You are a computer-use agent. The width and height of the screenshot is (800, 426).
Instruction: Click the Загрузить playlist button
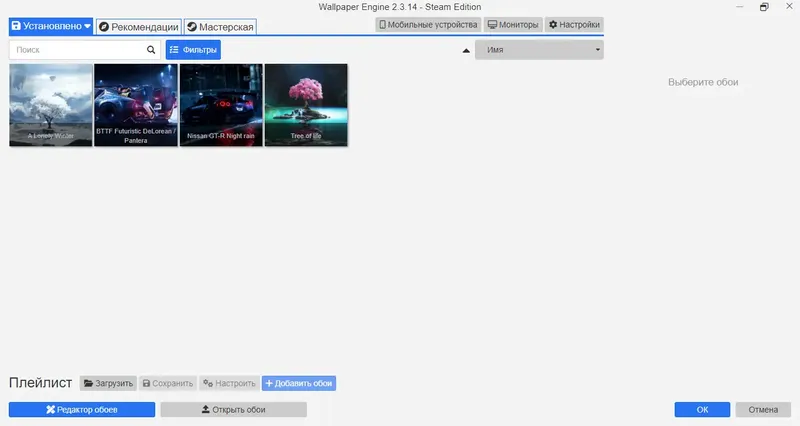108,383
